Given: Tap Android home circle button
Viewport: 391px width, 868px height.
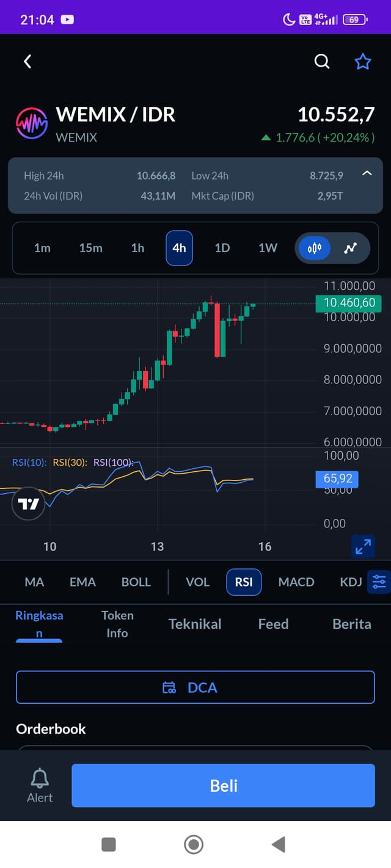Looking at the screenshot, I should [194, 844].
